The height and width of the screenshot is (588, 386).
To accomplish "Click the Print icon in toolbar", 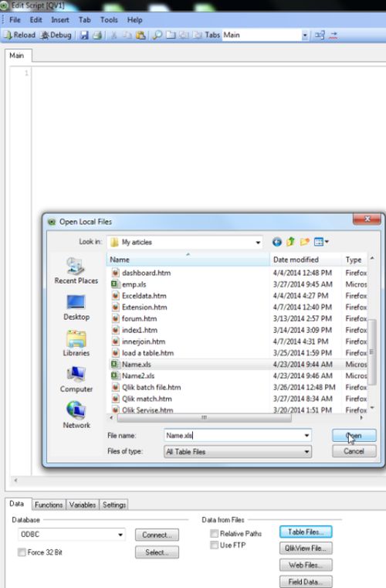I will pyautogui.click(x=97, y=35).
